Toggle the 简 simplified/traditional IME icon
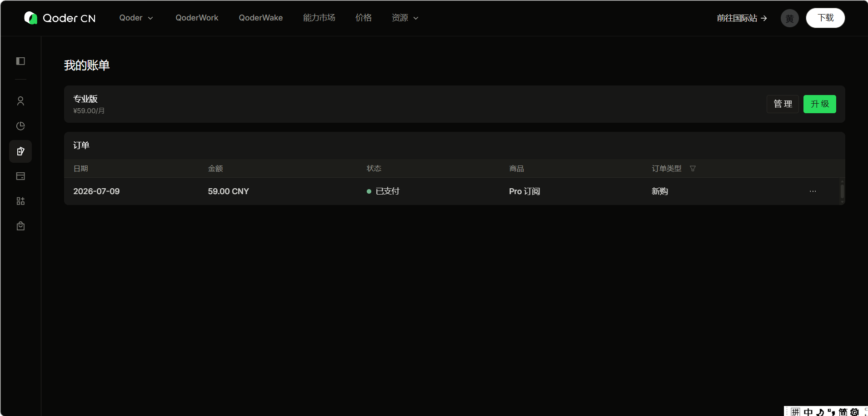Image resolution: width=868 pixels, height=416 pixels. (843, 412)
